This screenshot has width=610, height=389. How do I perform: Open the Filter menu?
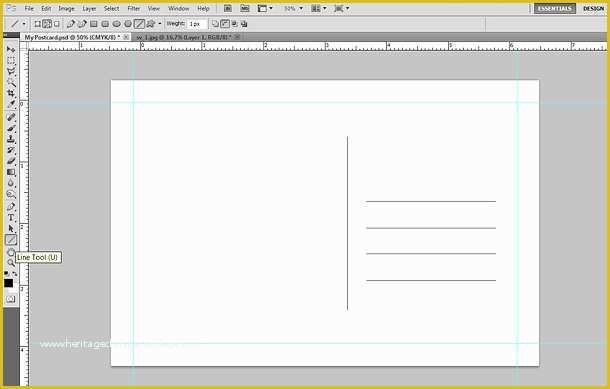[134, 8]
